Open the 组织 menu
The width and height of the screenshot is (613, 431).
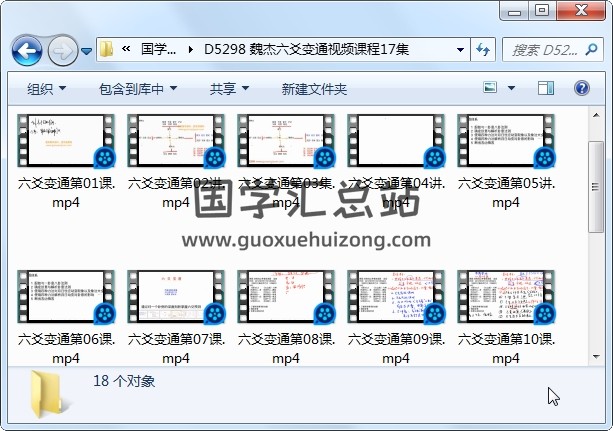pyautogui.click(x=46, y=89)
